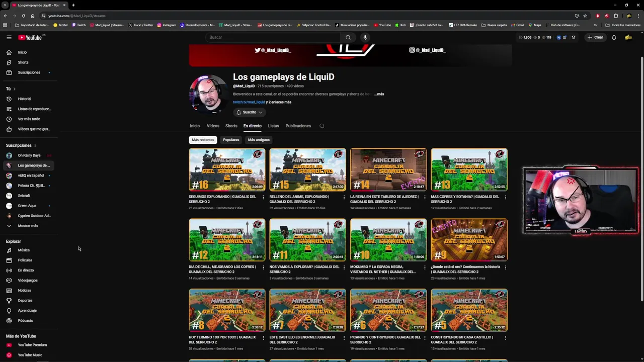Show hidden bookmarks overflow chevron
This screenshot has width=644, height=362.
tap(595, 25)
